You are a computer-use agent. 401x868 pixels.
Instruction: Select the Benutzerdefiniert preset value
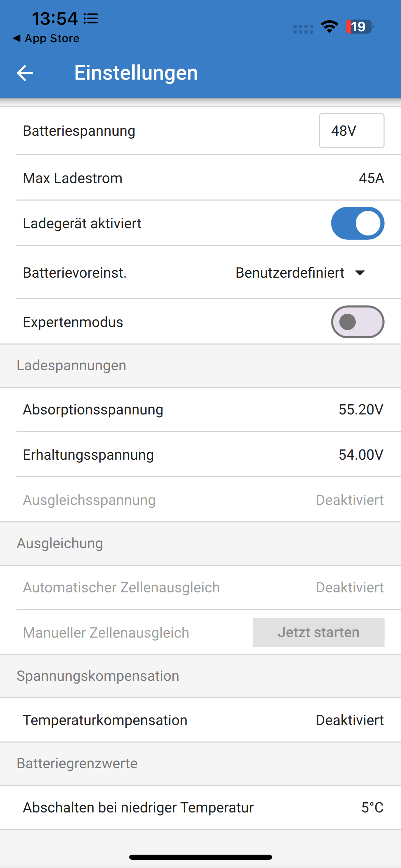(x=290, y=273)
